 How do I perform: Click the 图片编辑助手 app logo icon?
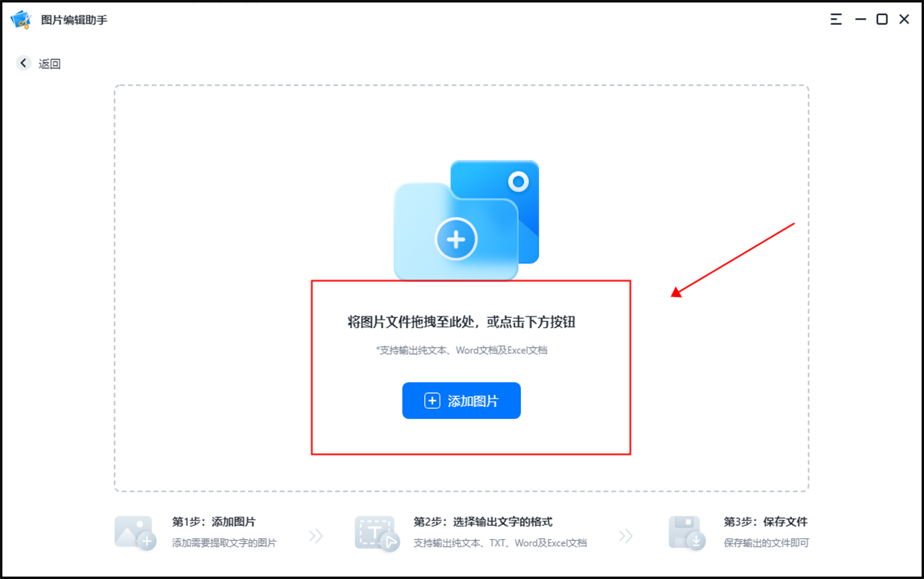pos(20,20)
